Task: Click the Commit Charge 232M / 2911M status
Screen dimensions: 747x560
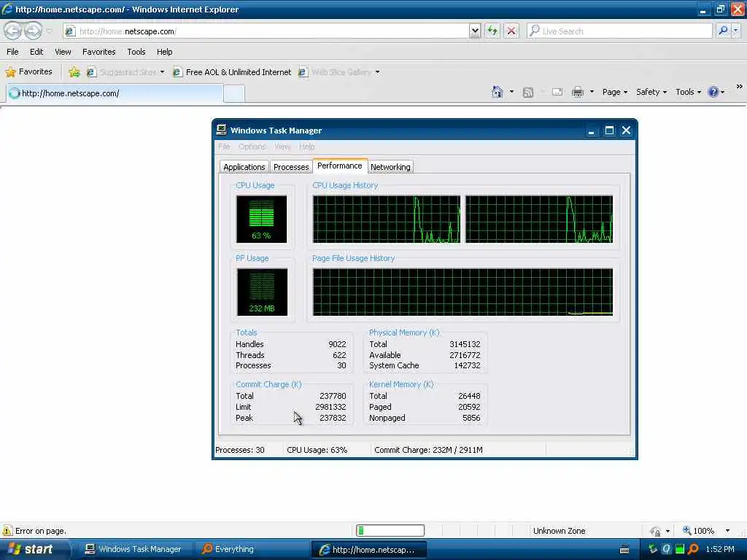Action: coord(428,449)
